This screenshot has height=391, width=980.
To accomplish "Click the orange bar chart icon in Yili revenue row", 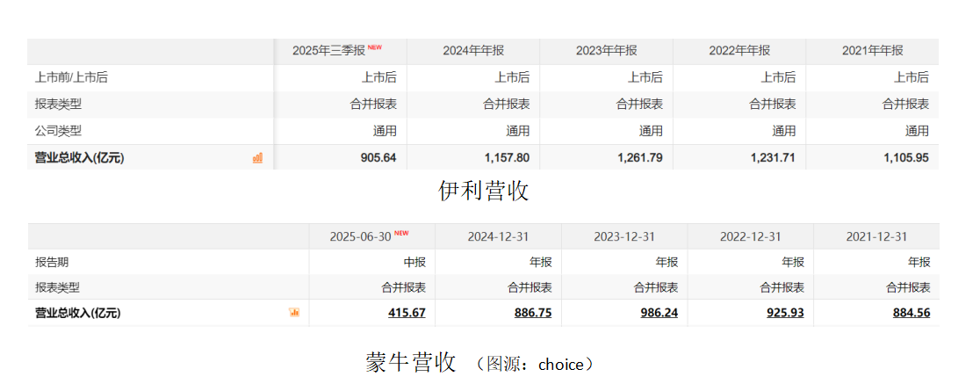I will point(257,157).
